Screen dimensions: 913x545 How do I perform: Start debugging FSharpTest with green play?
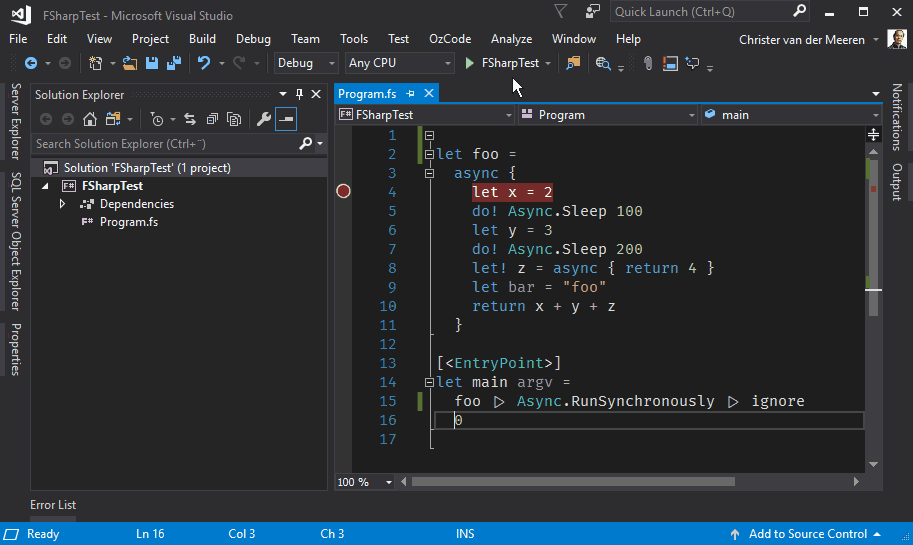coord(469,63)
